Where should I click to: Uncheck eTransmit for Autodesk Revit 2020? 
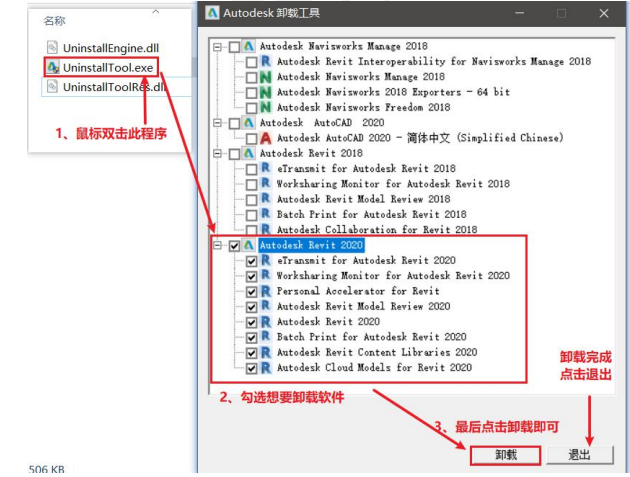pos(252,262)
